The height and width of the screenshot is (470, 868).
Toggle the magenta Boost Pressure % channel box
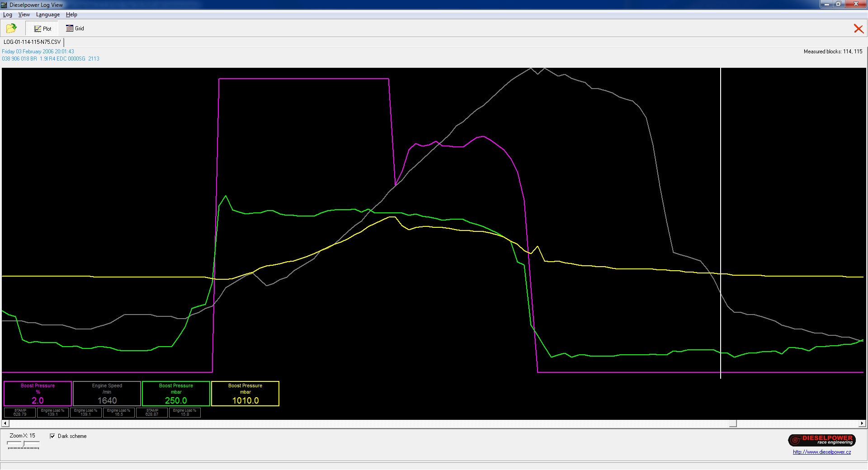tap(38, 394)
